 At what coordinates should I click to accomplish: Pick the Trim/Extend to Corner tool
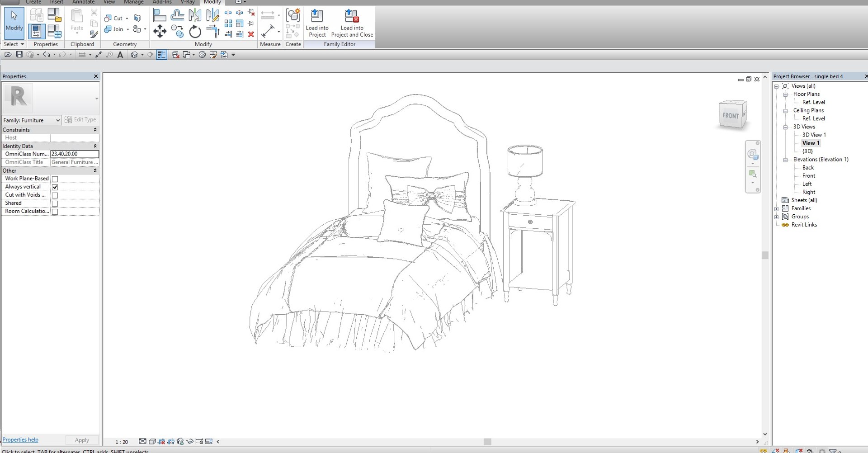coord(212,31)
